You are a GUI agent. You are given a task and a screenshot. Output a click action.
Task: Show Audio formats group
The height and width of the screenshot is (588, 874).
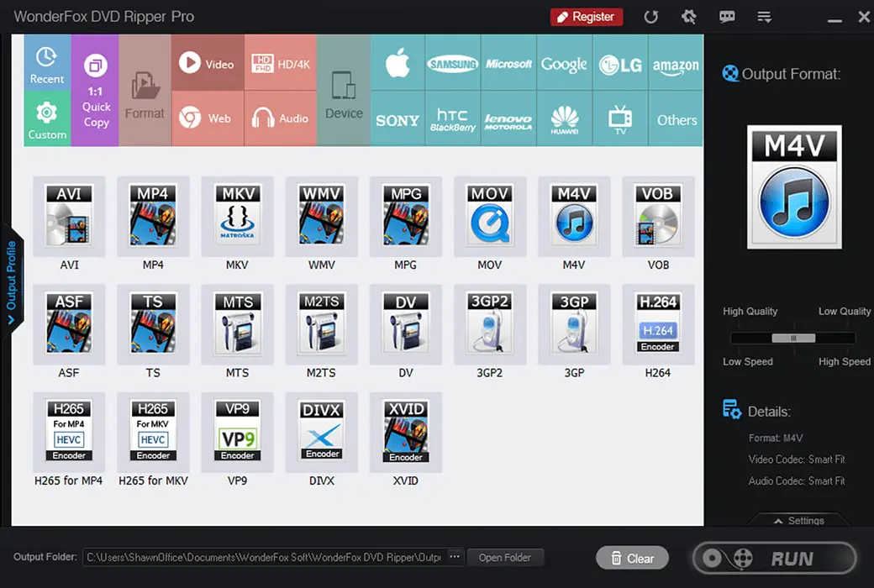coord(281,118)
